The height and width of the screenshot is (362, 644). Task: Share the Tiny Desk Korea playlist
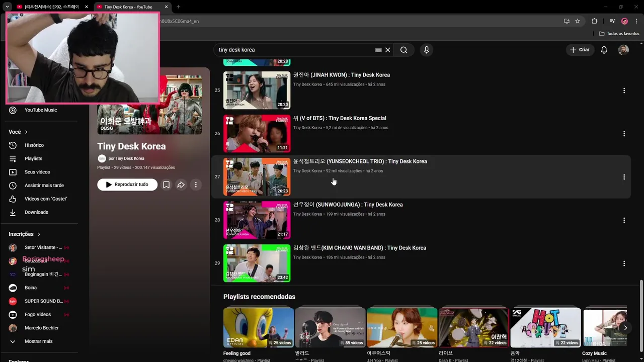181,185
